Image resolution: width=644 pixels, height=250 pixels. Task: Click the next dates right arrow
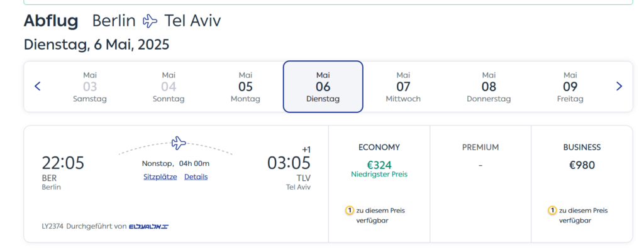click(619, 86)
